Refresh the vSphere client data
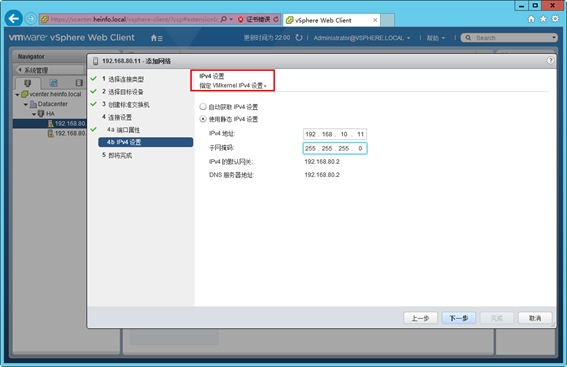The image size is (567, 367). 299,38
